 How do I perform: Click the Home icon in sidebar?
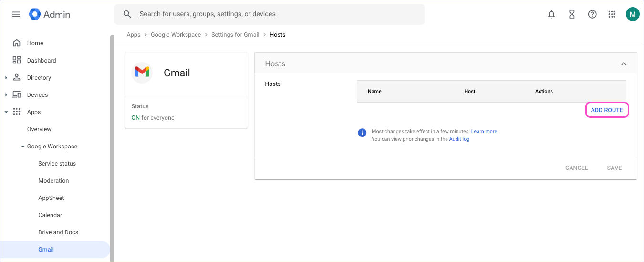pyautogui.click(x=17, y=43)
